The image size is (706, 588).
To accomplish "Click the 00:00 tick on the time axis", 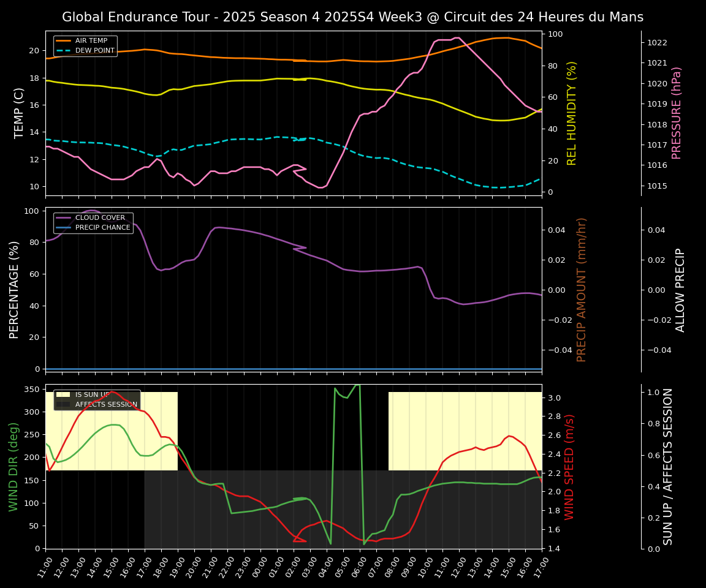I will (259, 566).
